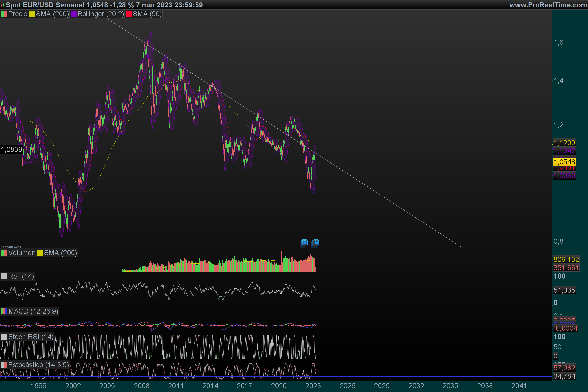Open the SMA (200) label in Volumen panel
This screenshot has width=588, height=392.
(x=60, y=253)
